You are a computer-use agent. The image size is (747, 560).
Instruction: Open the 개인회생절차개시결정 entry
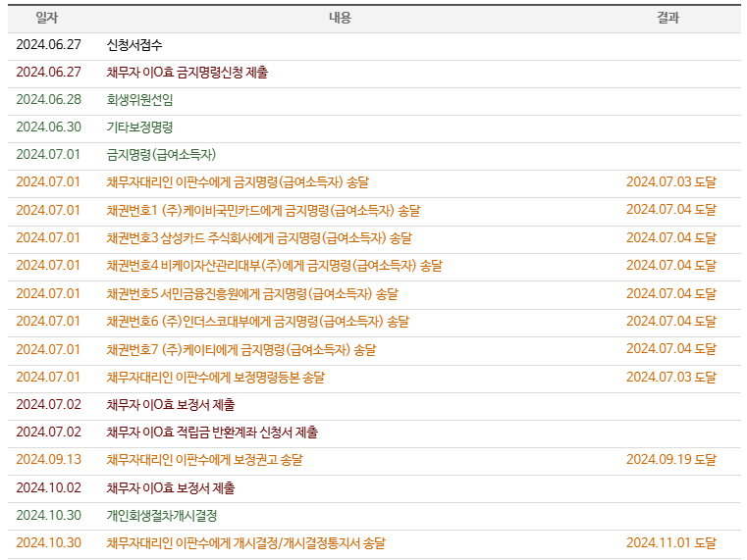tap(162, 516)
